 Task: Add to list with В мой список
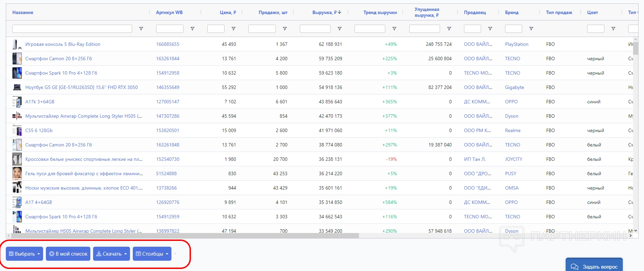[x=68, y=254]
